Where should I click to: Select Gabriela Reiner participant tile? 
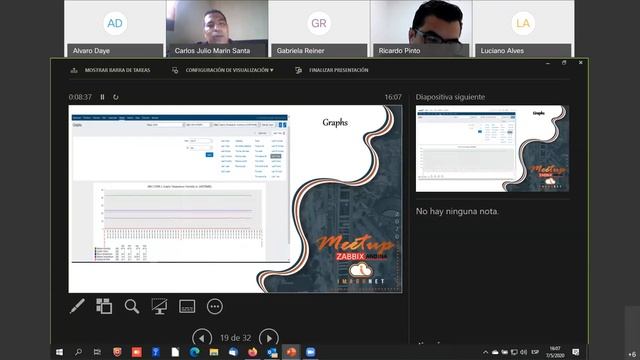(319, 29)
